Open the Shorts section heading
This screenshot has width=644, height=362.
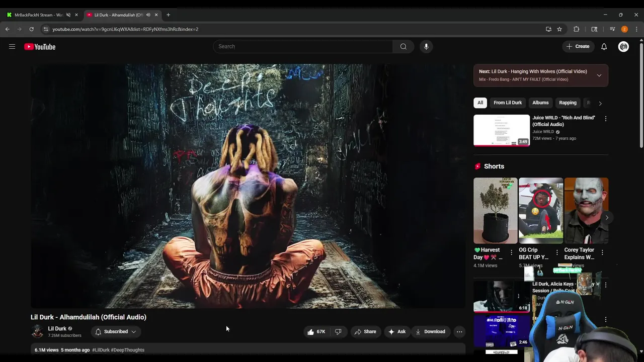[x=494, y=166]
